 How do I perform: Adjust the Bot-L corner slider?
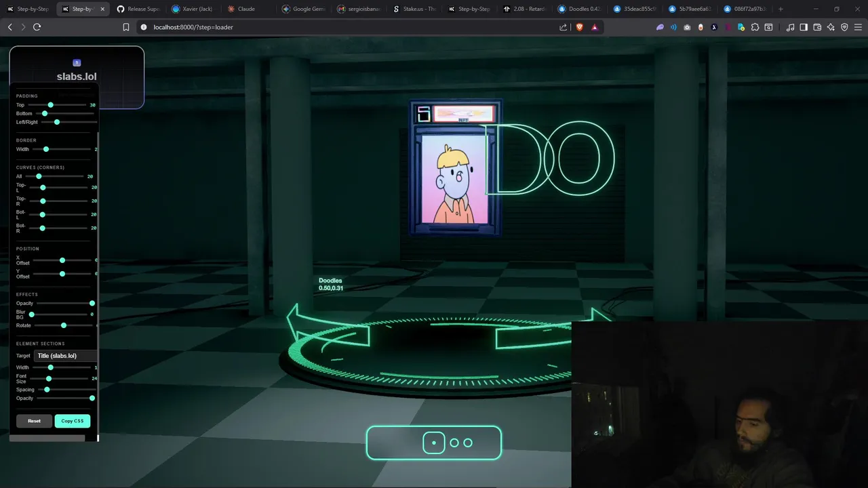tap(60, 214)
